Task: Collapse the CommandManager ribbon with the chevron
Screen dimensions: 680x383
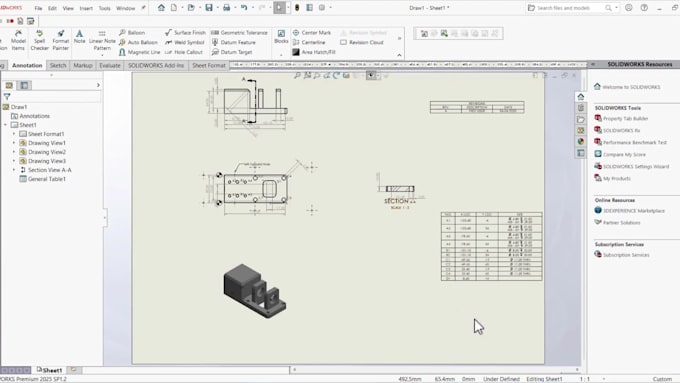Action: click(399, 55)
